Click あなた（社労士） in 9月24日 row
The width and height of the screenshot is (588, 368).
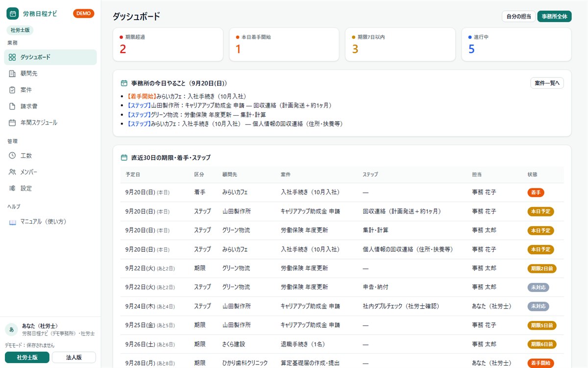point(491,306)
